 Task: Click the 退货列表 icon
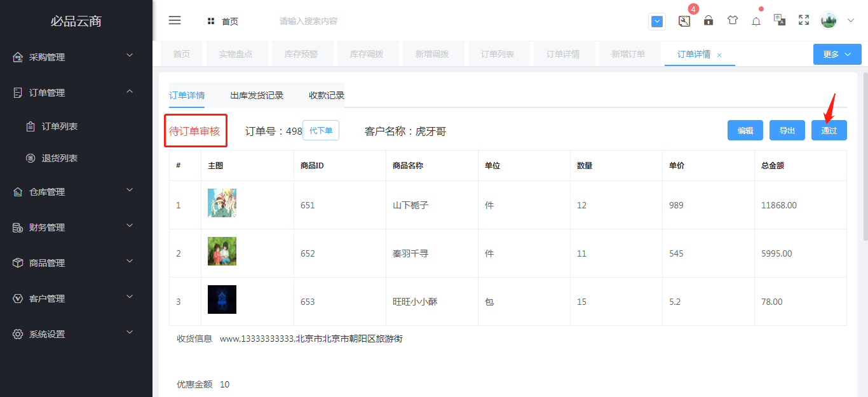coord(31,158)
